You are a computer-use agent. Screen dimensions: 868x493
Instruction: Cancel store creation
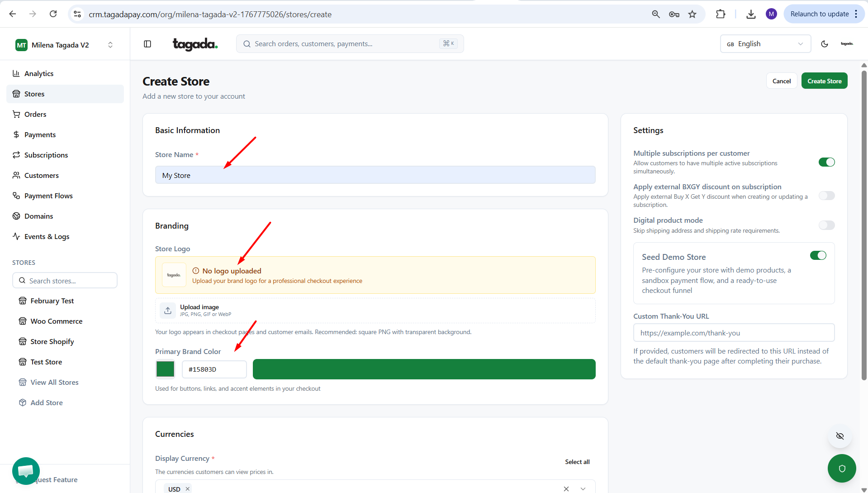pos(781,81)
